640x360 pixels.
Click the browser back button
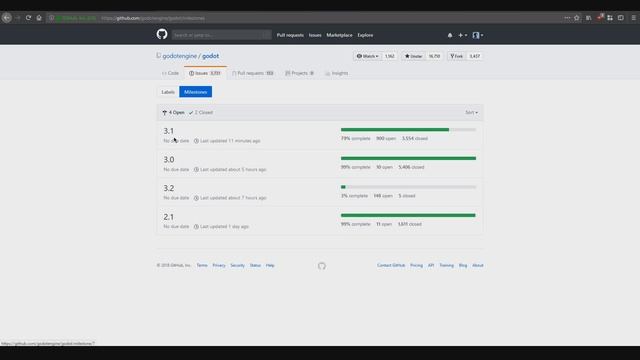[7, 18]
